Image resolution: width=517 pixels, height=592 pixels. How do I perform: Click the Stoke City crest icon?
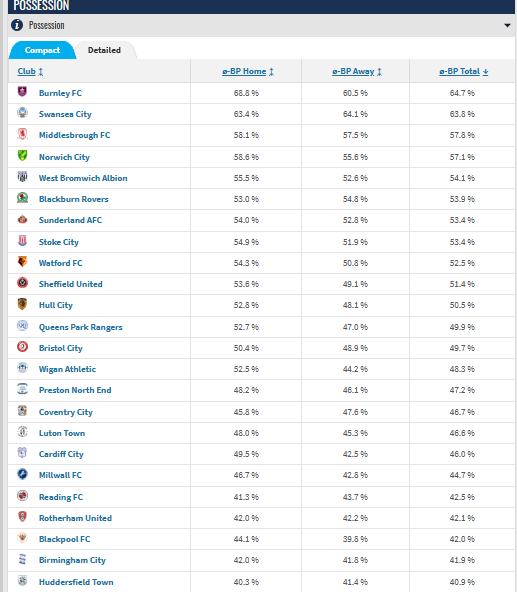coord(22,240)
